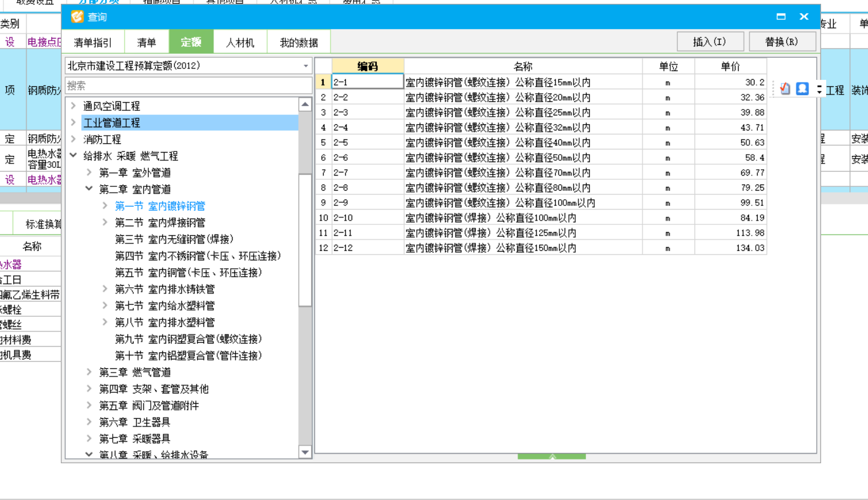Click the tree scrollbar down arrow
The width and height of the screenshot is (868, 500).
[305, 452]
